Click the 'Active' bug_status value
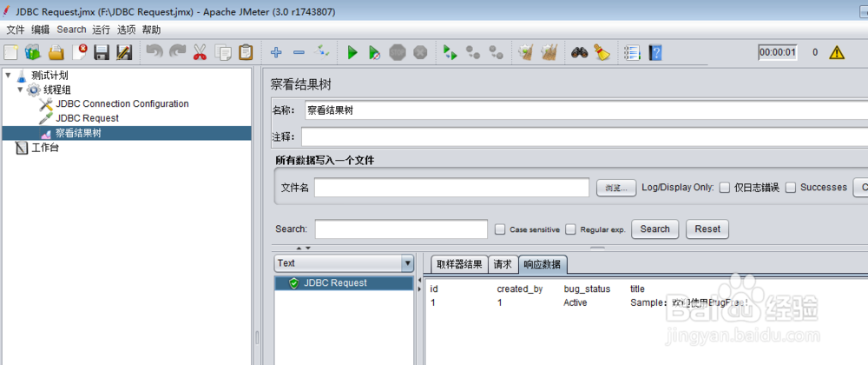Viewport: 868px width, 365px height. point(575,303)
